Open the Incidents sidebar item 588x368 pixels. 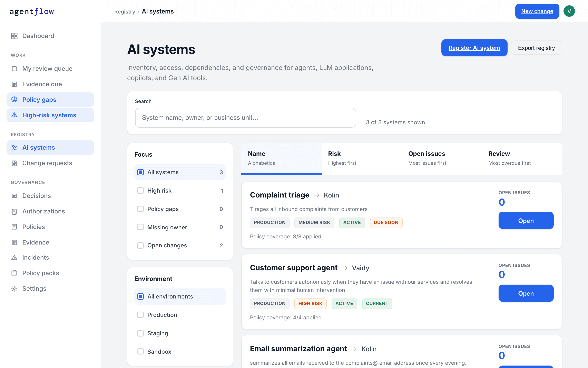[x=50, y=258]
